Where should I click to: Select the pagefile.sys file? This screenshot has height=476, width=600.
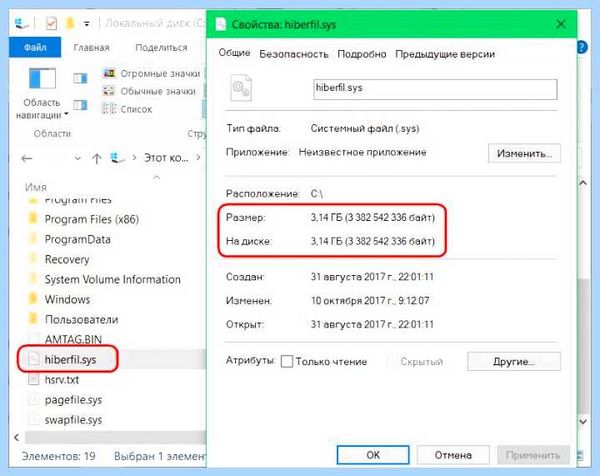73,399
